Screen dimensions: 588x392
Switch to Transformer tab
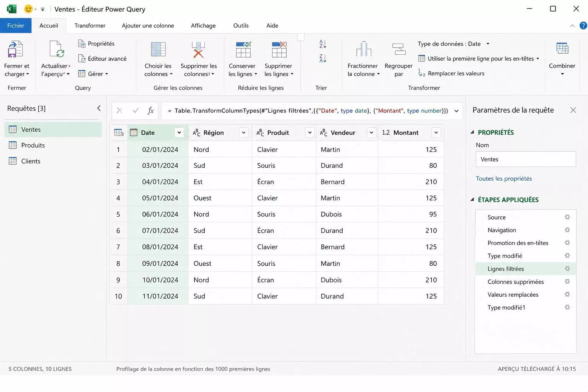click(x=90, y=26)
